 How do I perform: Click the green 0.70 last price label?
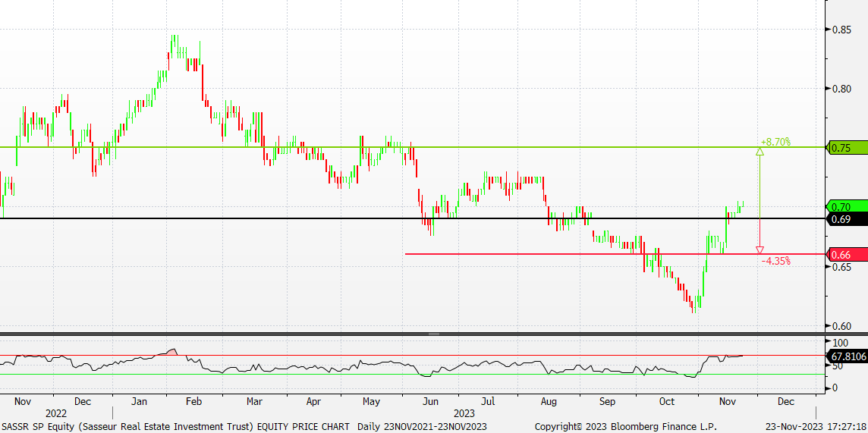click(x=847, y=207)
